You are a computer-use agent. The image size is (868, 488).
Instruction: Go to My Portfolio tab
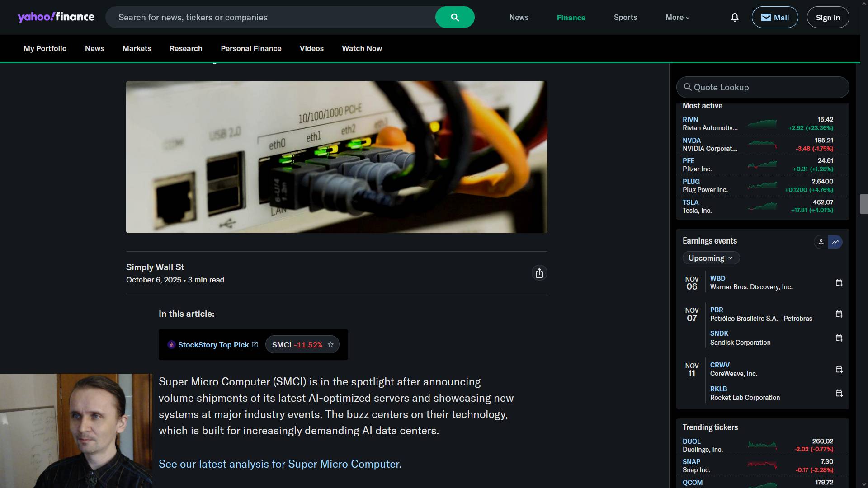point(45,48)
